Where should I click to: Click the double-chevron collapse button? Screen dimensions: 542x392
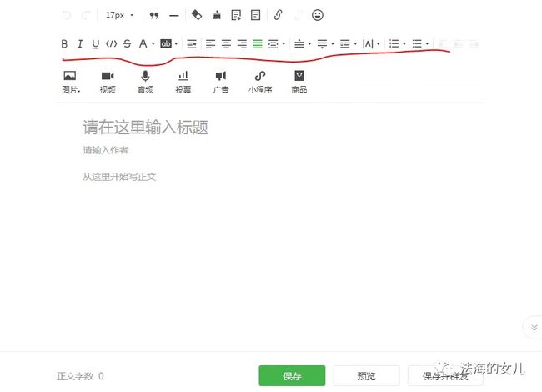[x=534, y=327]
